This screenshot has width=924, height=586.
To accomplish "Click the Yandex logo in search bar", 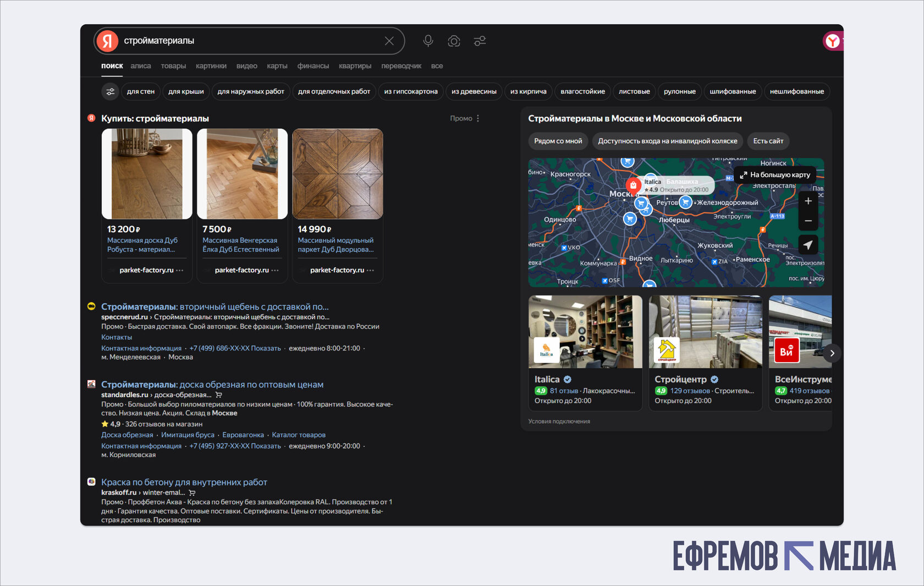I will (x=108, y=41).
